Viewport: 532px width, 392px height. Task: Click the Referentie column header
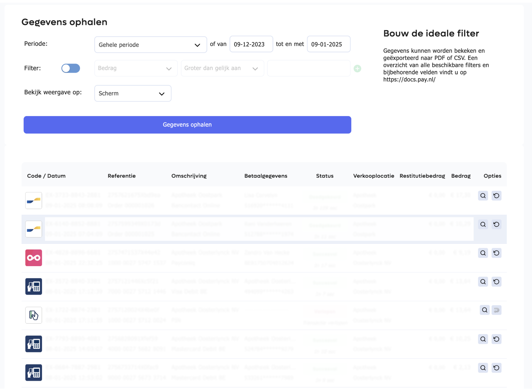(122, 176)
